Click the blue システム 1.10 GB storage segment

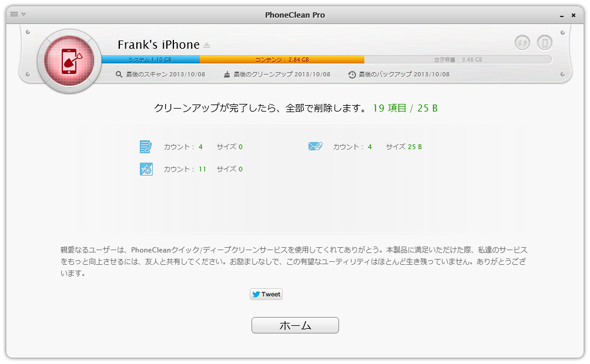pos(150,59)
